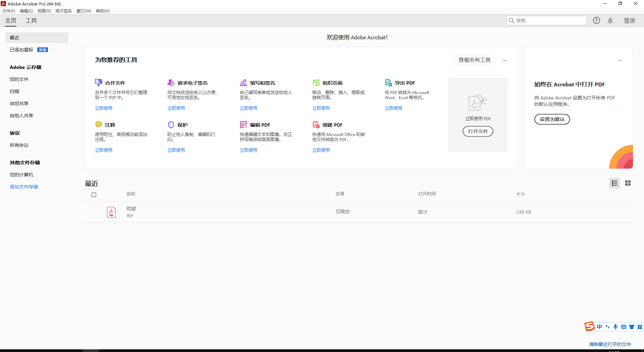Tick the select-all checkbox in recent list
The image size is (644, 352).
[x=94, y=195]
